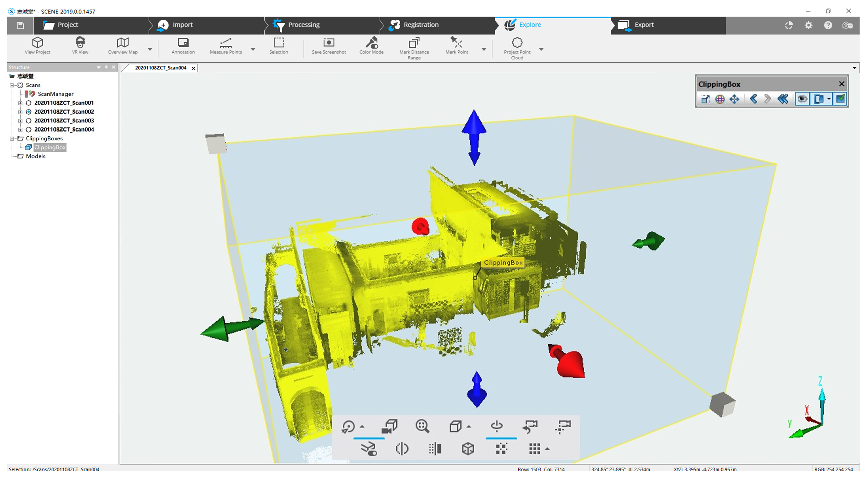Open VR View from the toolbar
The image size is (868, 480).
(x=80, y=46)
